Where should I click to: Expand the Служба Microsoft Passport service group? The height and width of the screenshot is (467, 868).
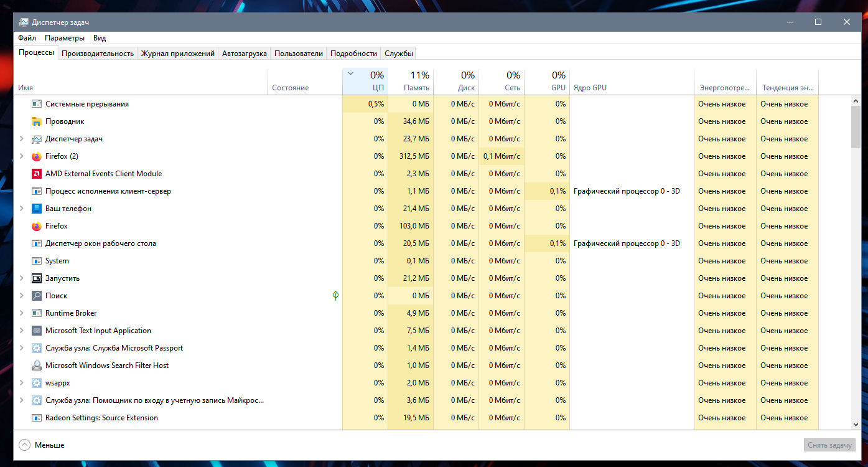click(22, 348)
